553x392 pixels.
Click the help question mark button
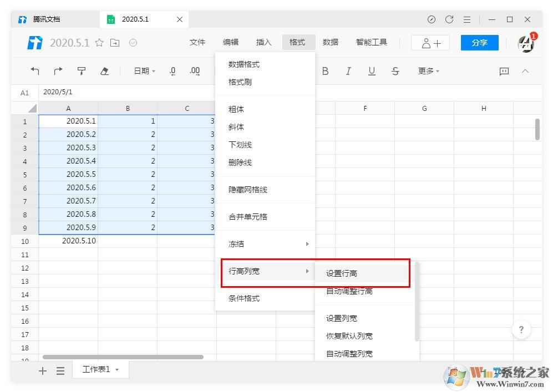[x=521, y=329]
